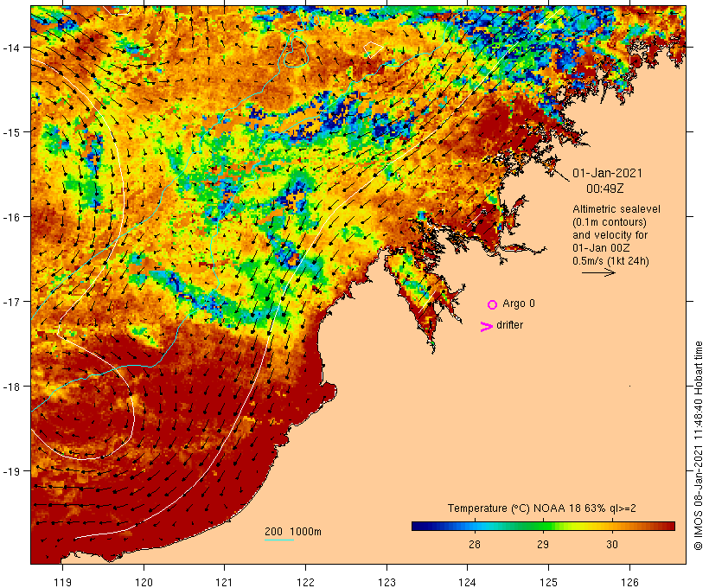Image resolution: width=709 pixels, height=588 pixels.
Task: Click the cyan 200m contour legend line
Action: (x=279, y=540)
